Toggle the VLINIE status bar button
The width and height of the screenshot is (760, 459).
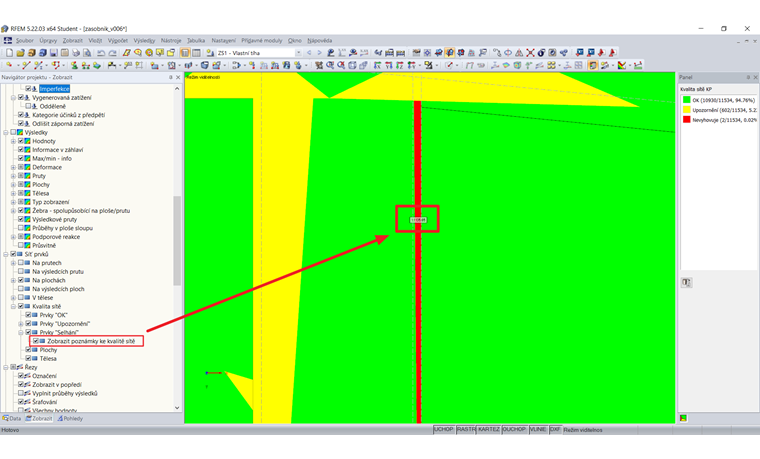tap(538, 429)
